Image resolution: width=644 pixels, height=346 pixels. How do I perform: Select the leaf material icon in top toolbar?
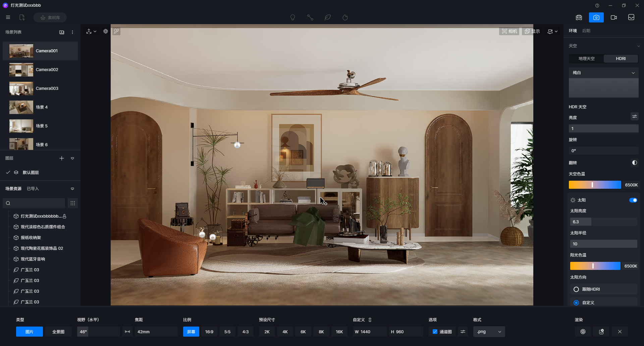(328, 17)
